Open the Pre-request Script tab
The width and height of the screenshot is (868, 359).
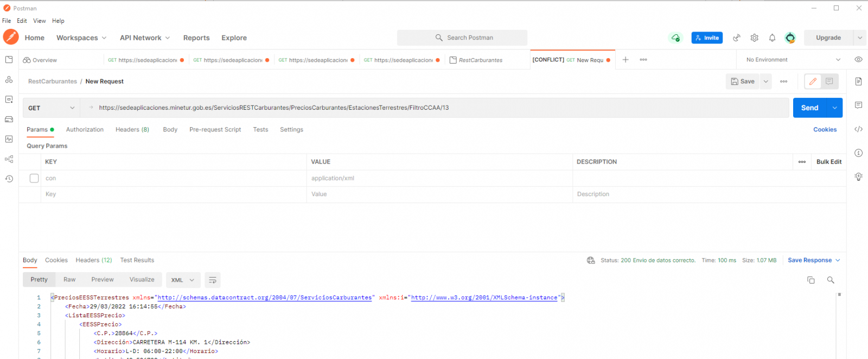click(x=215, y=130)
